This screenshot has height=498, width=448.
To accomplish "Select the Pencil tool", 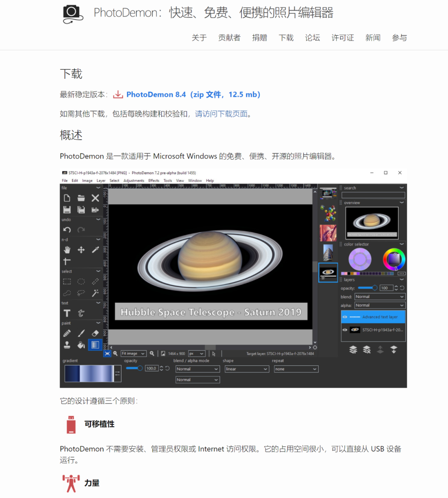I will 67,333.
